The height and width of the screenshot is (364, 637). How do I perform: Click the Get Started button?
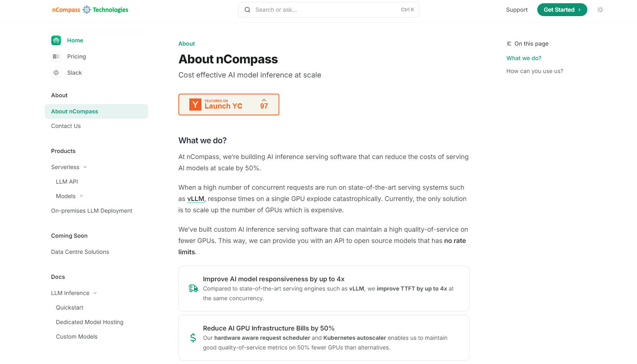point(562,9)
